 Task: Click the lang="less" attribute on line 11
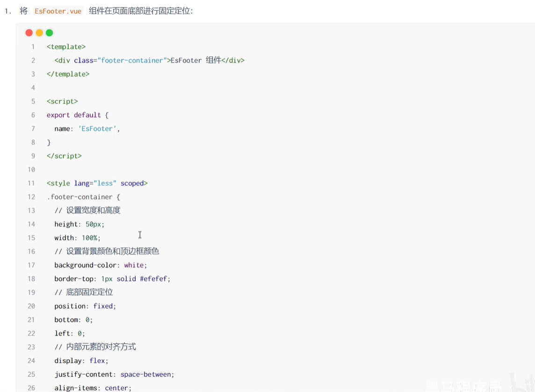pyautogui.click(x=95, y=183)
